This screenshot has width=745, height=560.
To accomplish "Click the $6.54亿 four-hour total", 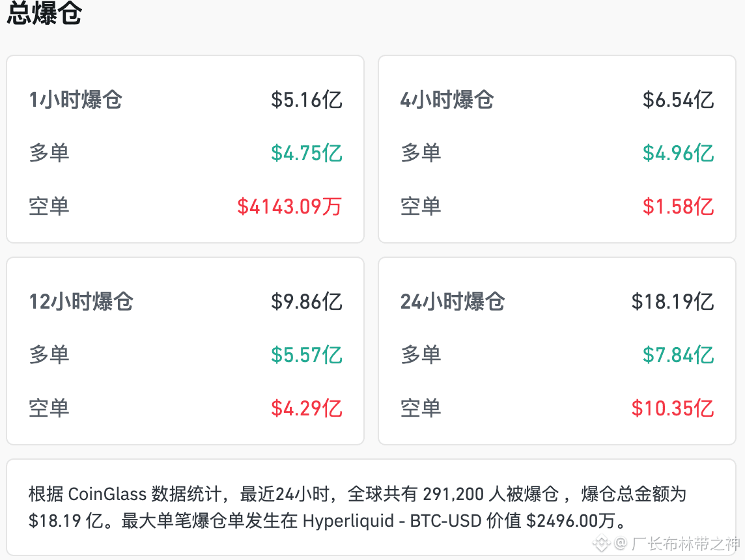I will [x=678, y=100].
